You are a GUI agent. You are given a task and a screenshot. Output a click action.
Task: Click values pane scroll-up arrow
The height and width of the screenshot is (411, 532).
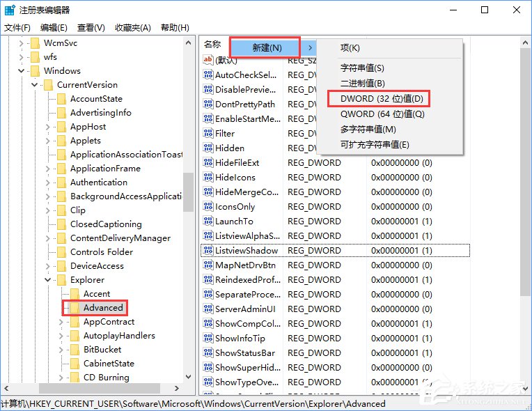point(525,42)
